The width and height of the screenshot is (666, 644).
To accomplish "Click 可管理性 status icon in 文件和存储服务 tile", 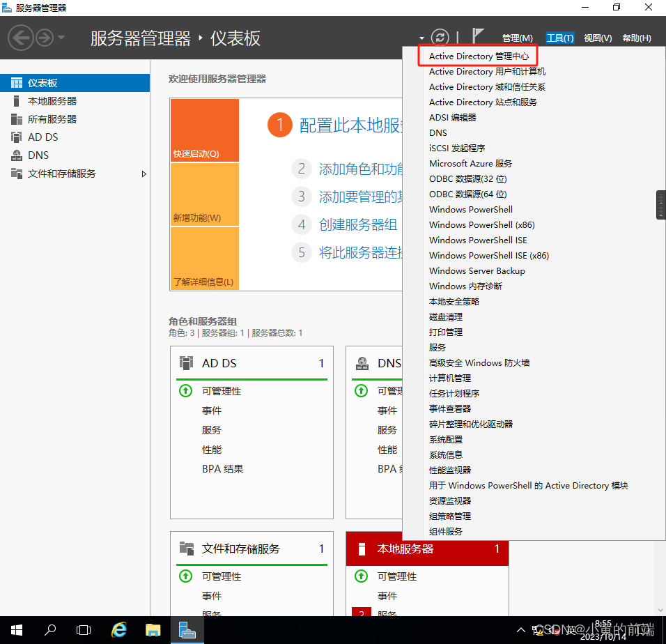I will pos(185,576).
